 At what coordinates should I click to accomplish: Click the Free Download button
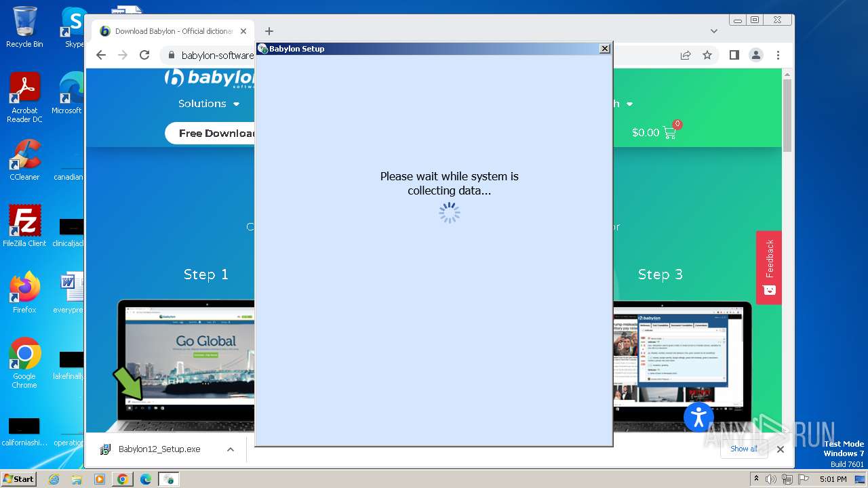210,133
